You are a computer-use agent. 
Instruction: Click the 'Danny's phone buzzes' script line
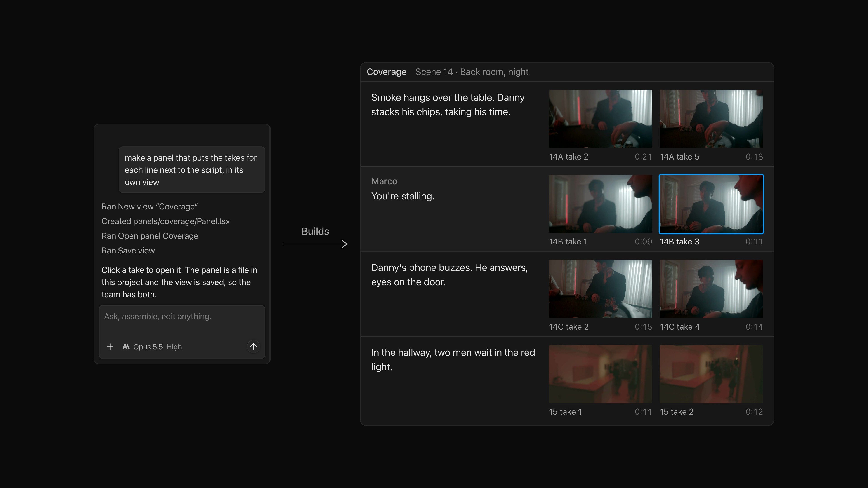click(x=450, y=274)
